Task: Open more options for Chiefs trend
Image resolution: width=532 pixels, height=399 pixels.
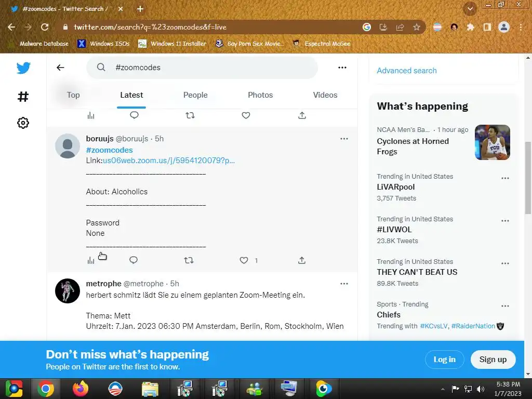Action: pyautogui.click(x=505, y=306)
